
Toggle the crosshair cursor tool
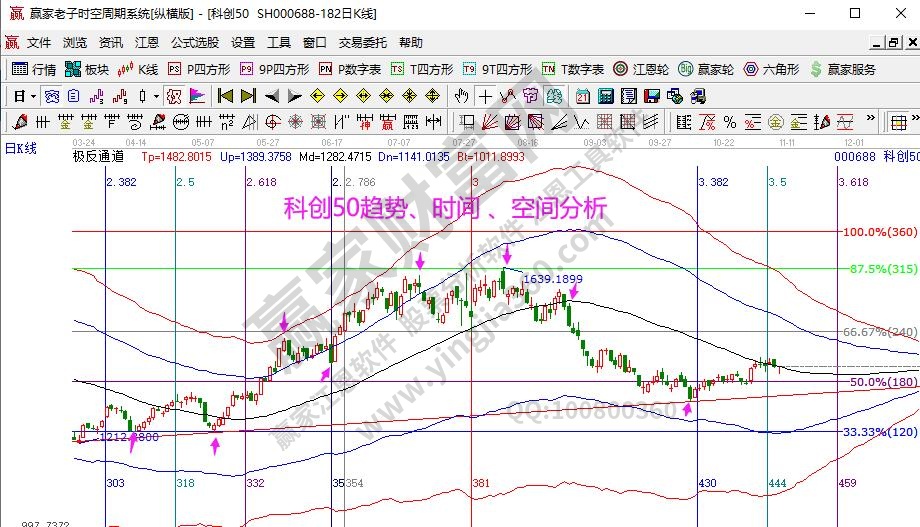coord(485,96)
